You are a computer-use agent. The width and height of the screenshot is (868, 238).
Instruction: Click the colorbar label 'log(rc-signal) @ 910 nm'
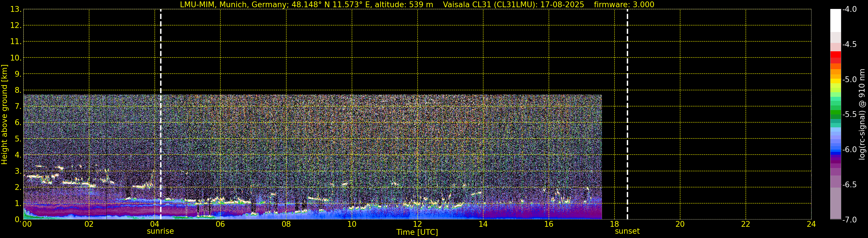click(862, 114)
